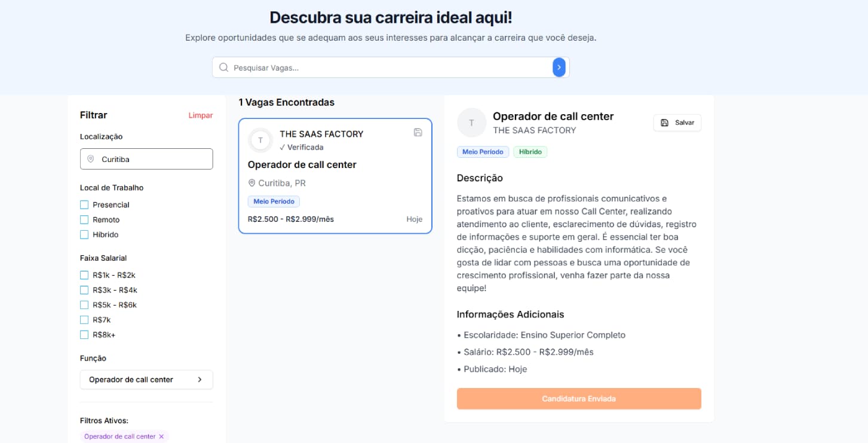Click the location pin in Localização field
This screenshot has height=443, width=868.
[x=91, y=159]
